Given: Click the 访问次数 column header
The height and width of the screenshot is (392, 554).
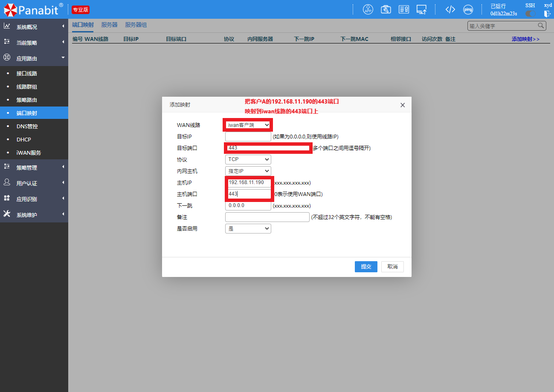Looking at the screenshot, I should (432, 39).
